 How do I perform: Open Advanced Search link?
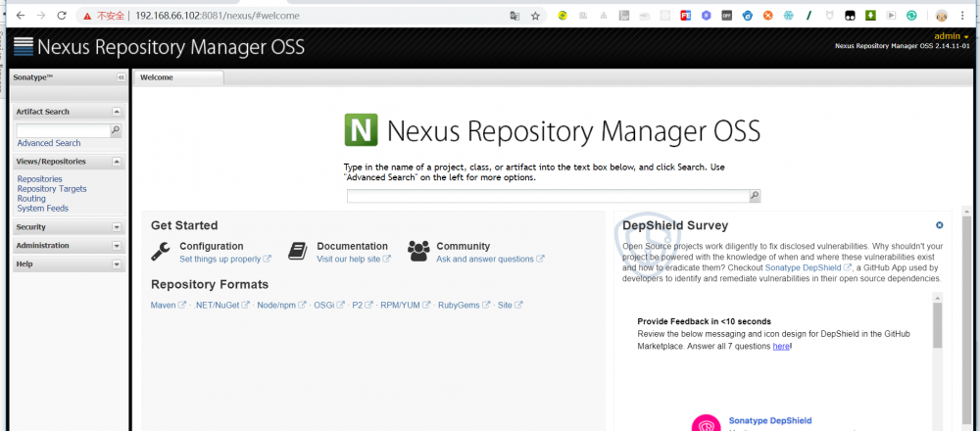[49, 143]
